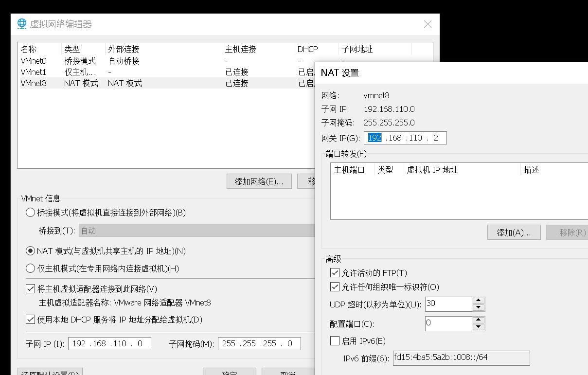Select the NAT 模式 radio button

coord(30,251)
